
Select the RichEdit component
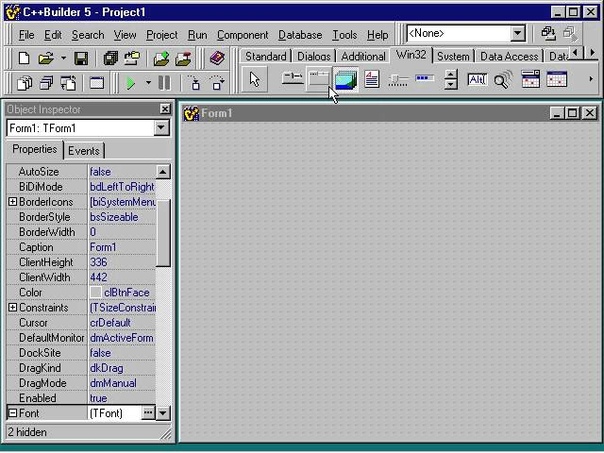[372, 79]
